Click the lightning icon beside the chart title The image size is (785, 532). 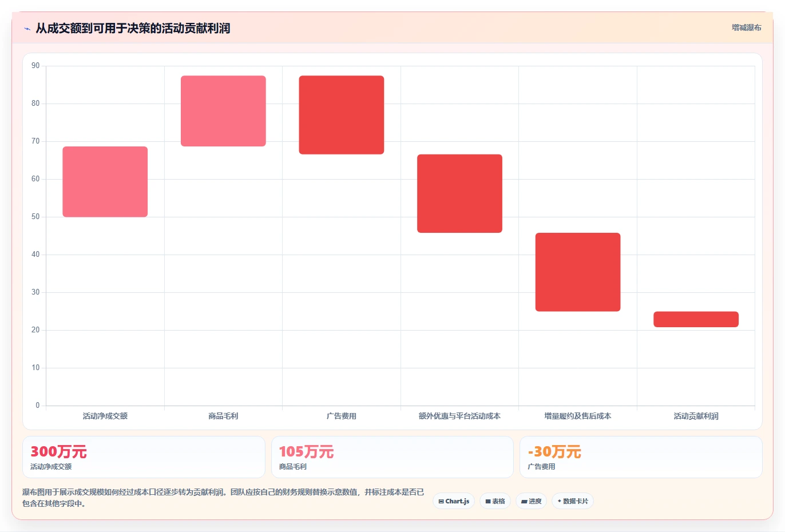[27, 29]
